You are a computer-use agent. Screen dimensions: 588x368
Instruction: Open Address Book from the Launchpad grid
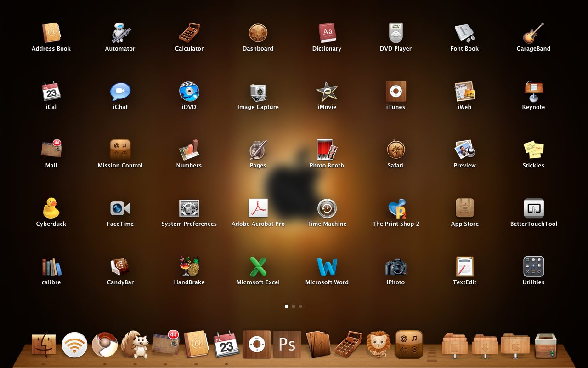click(51, 33)
